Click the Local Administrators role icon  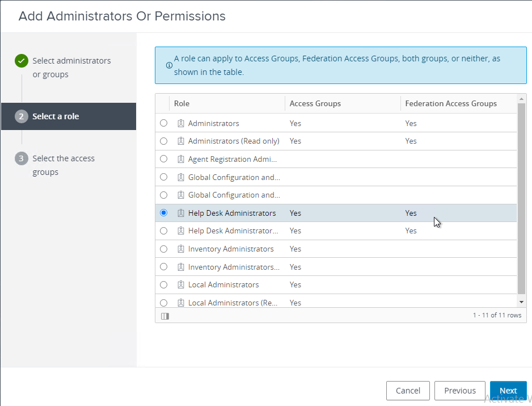pos(181,284)
